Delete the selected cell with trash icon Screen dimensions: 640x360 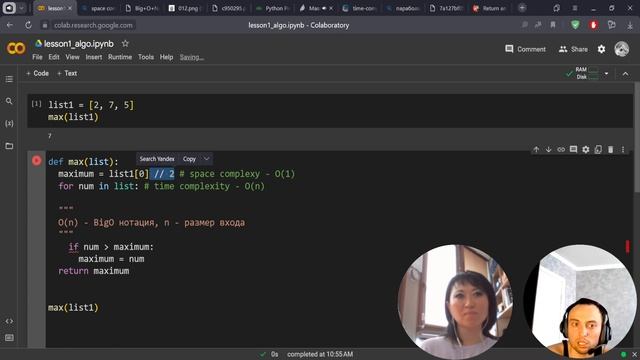click(611, 149)
